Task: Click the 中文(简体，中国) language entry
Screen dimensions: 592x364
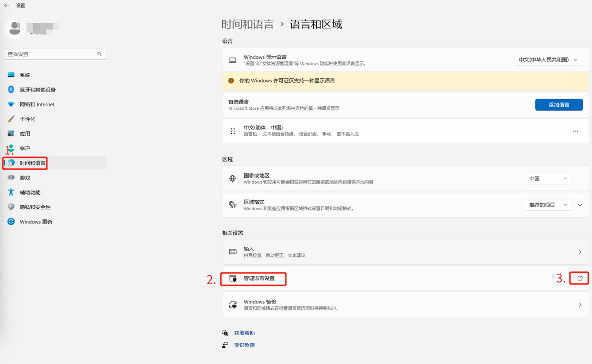Action: pos(405,131)
